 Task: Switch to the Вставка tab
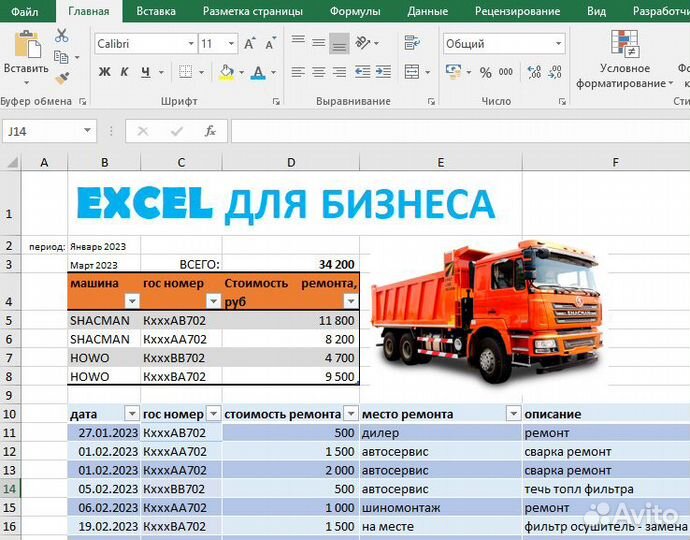(156, 11)
